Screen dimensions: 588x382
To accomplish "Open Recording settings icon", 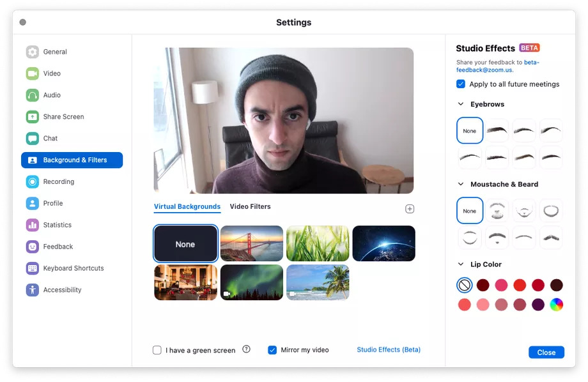I will click(x=32, y=182).
